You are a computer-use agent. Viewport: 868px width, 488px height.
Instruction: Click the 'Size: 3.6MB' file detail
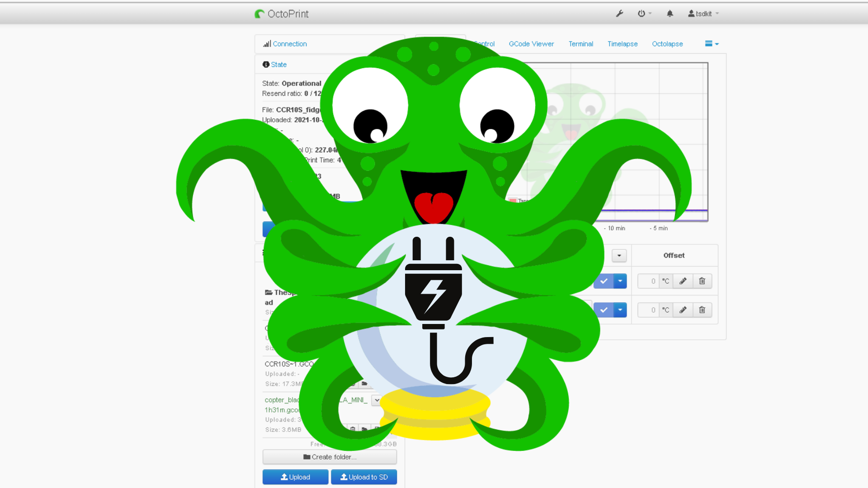[283, 430]
